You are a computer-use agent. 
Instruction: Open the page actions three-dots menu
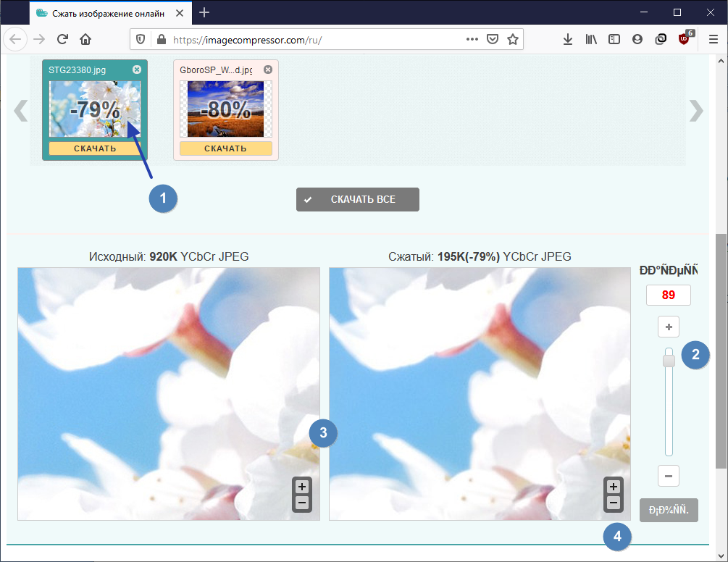point(472,39)
